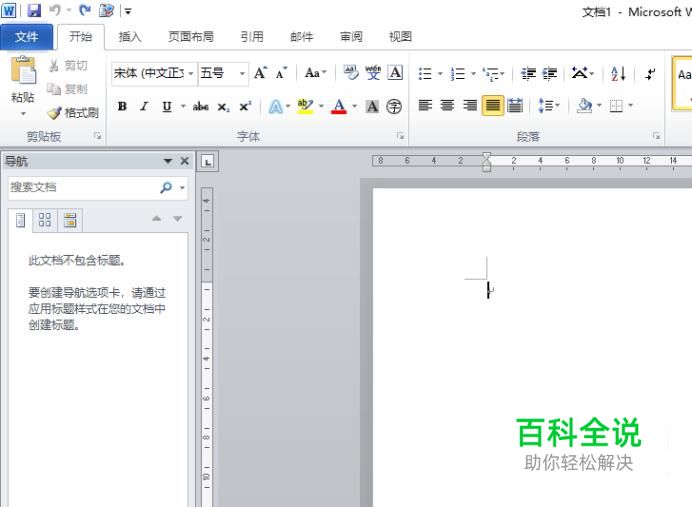Click the Cut (剪切) scissors icon
The image size is (692, 507).
pos(54,66)
